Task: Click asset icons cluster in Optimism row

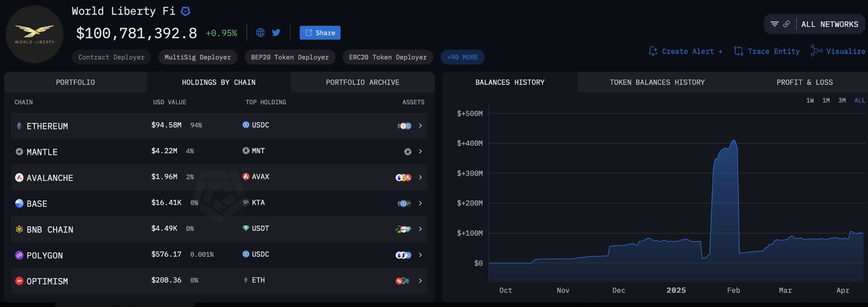Action: tap(402, 281)
